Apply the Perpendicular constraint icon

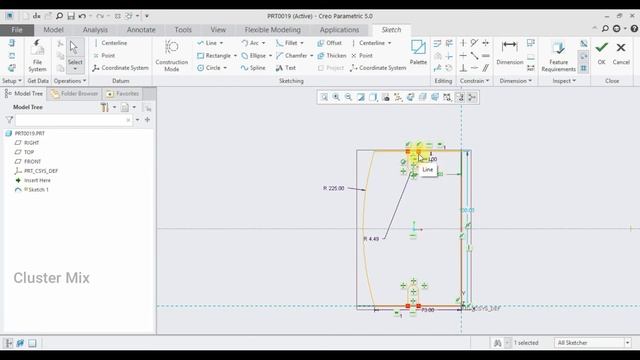[463, 68]
